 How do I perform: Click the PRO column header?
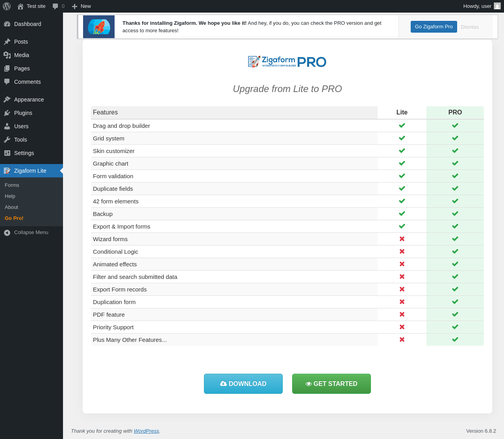pyautogui.click(x=455, y=113)
